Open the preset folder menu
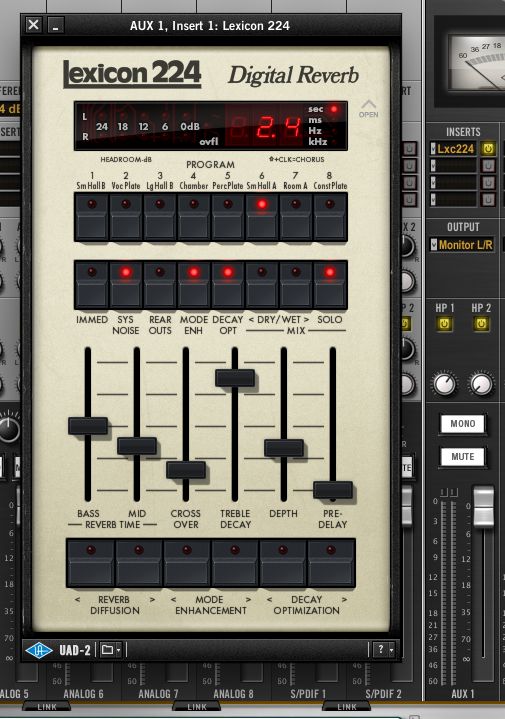505x719 pixels. 111,650
